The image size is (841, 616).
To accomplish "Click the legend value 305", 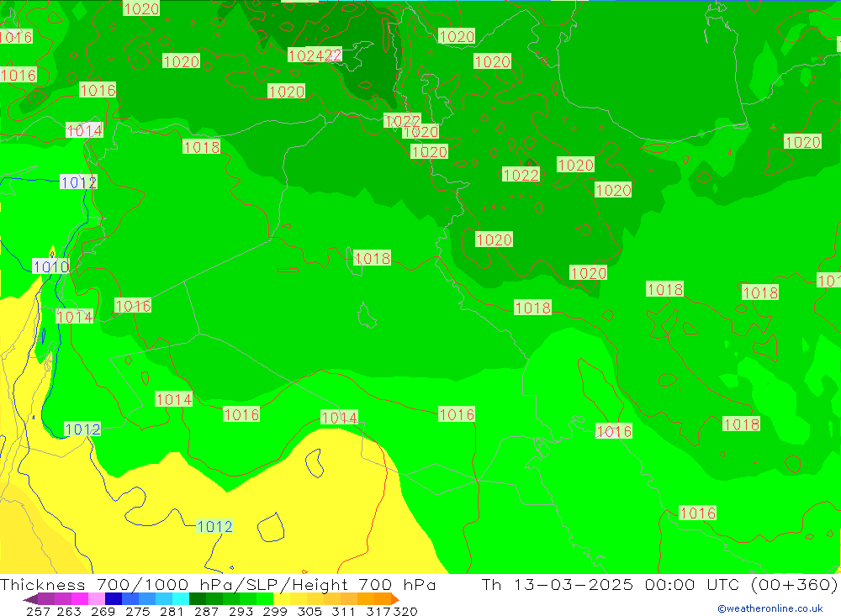I will coord(309,611).
